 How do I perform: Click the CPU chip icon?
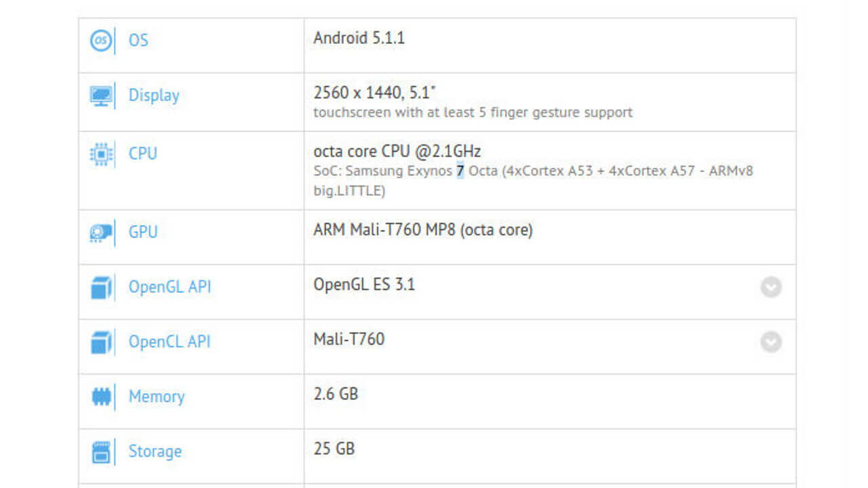click(x=101, y=154)
